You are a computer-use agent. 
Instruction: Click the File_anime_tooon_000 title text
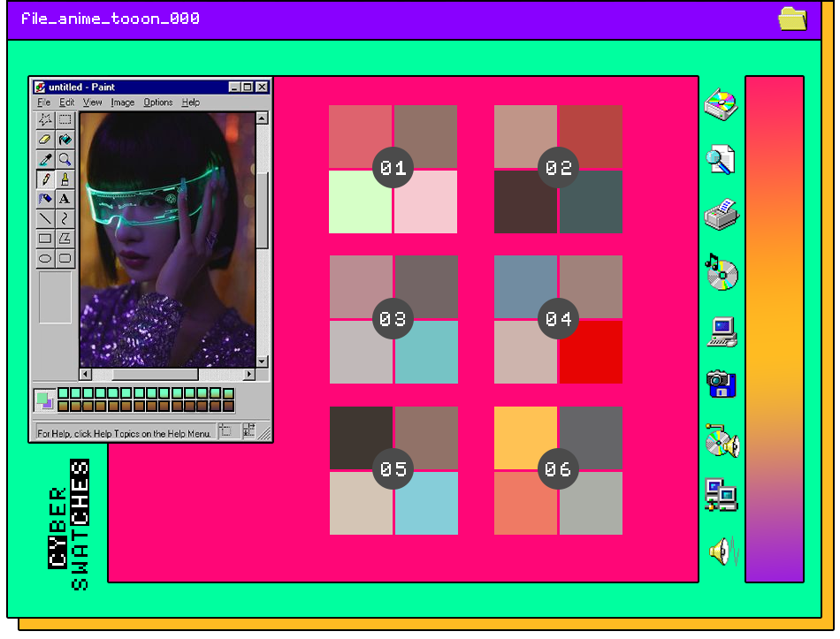111,19
